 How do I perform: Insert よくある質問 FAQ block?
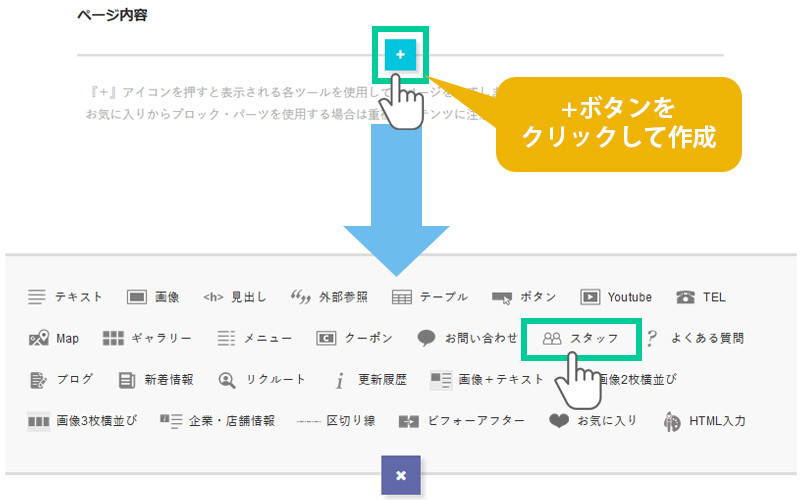696,338
